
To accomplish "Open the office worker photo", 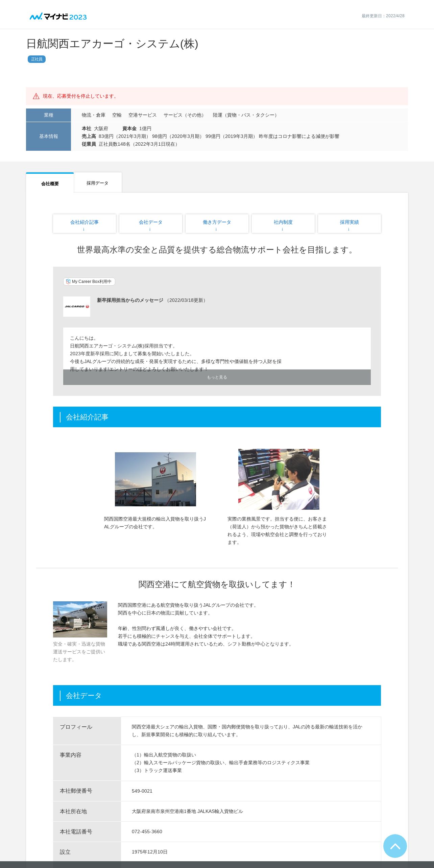I will click(279, 479).
